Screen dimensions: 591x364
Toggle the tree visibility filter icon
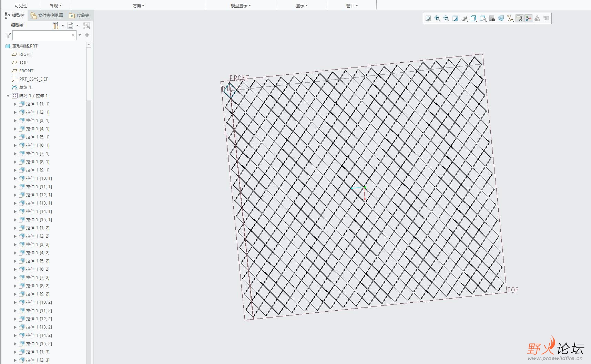click(86, 25)
